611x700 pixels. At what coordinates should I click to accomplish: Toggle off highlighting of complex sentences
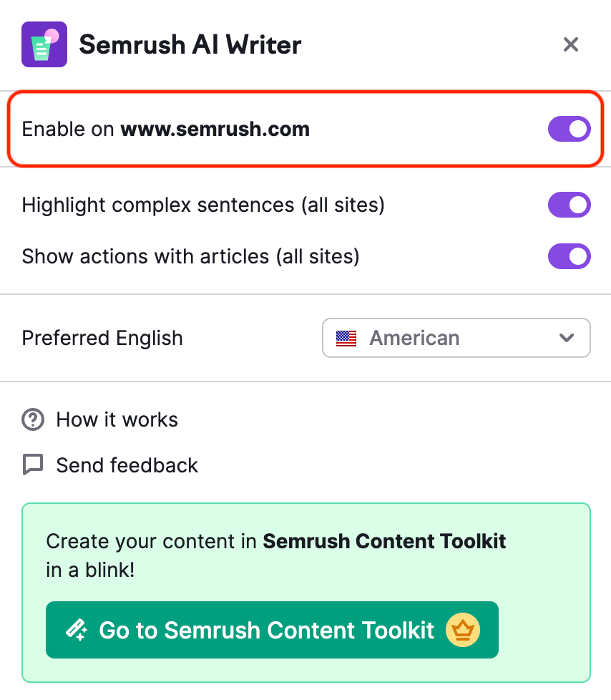click(569, 205)
